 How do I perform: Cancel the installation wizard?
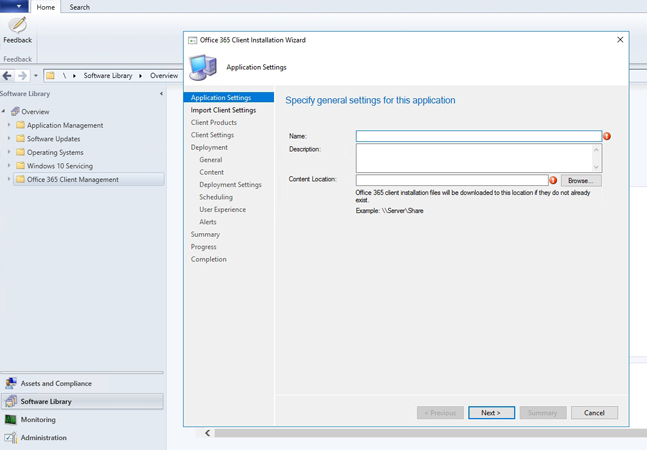point(595,412)
